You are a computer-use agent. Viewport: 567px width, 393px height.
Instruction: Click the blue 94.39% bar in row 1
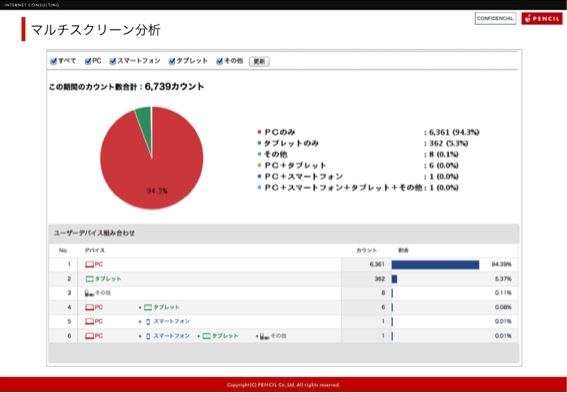pos(435,265)
